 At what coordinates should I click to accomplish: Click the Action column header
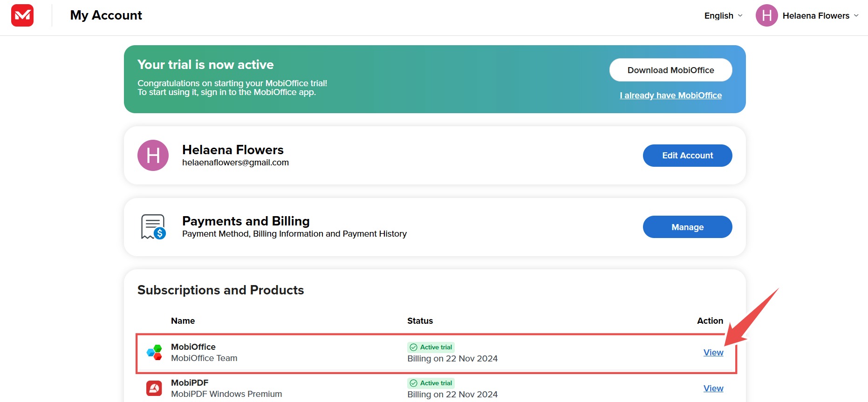(x=710, y=321)
